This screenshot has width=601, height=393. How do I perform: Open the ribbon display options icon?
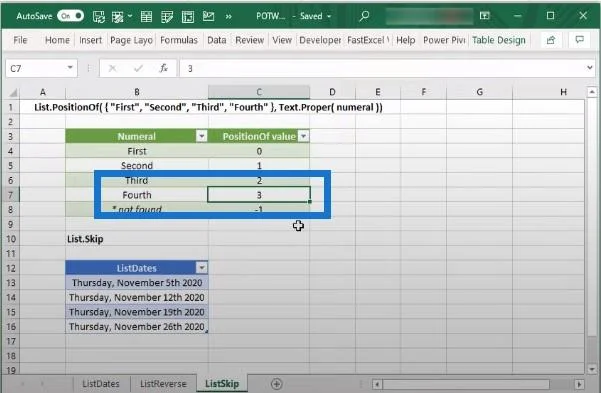[484, 16]
